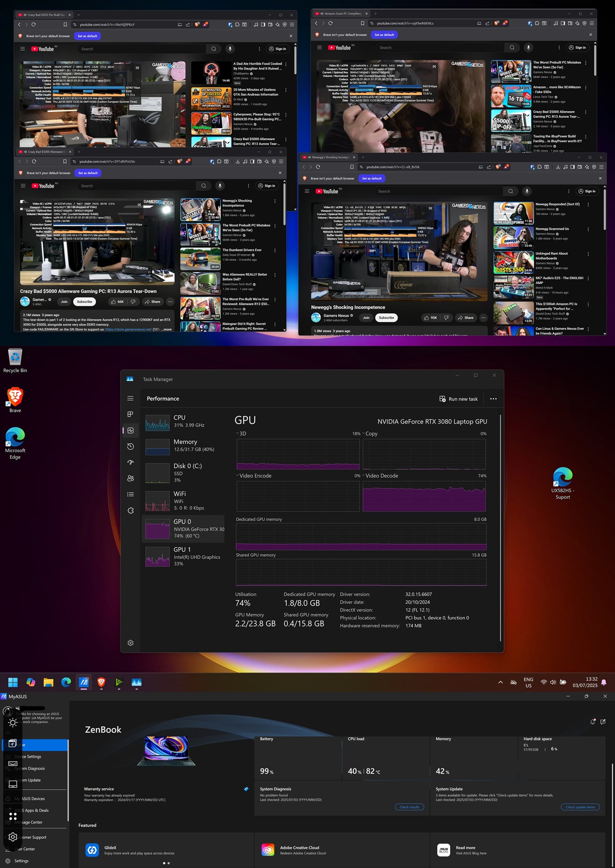Screen dimensions: 615x868
Task: Click Set as default in Amazon Scam window
Action: 384,35
